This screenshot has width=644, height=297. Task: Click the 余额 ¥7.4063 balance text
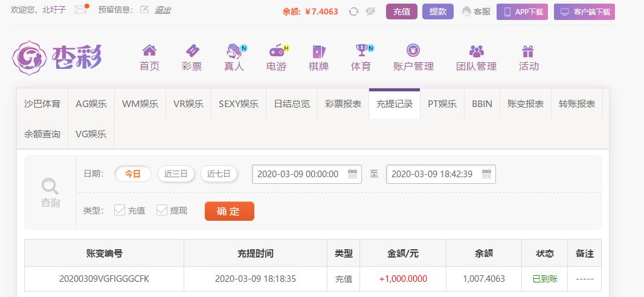pos(310,11)
